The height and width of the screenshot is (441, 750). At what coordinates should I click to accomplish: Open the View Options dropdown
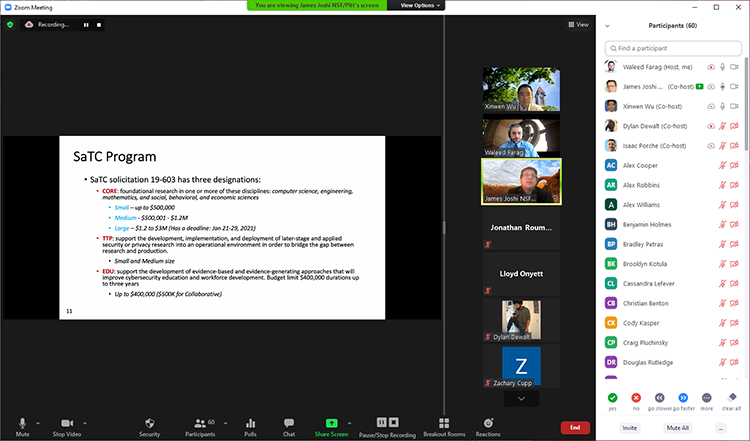click(419, 5)
